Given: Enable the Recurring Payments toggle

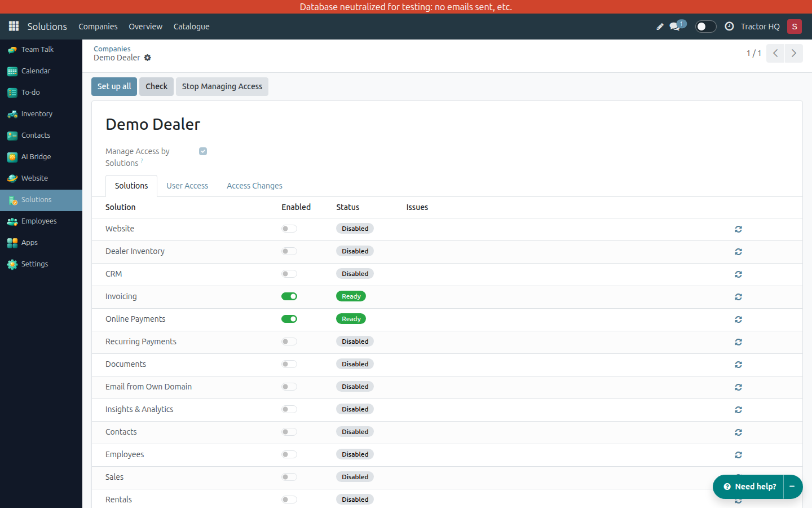Looking at the screenshot, I should tap(289, 341).
